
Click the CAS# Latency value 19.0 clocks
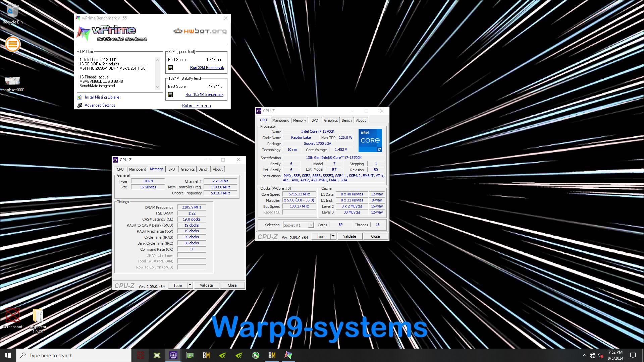192,219
